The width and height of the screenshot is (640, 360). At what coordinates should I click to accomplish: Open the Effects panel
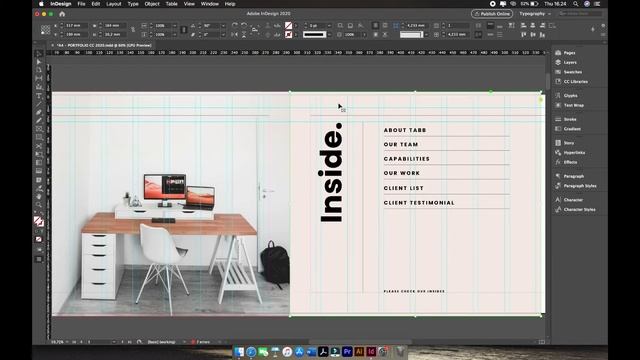570,162
